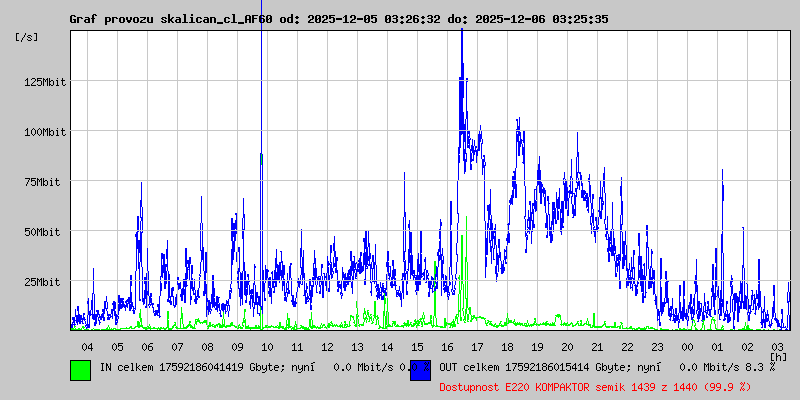This screenshot has width=800, height=400.
Task: Click the green IN legend color swatch
Action: [80, 369]
